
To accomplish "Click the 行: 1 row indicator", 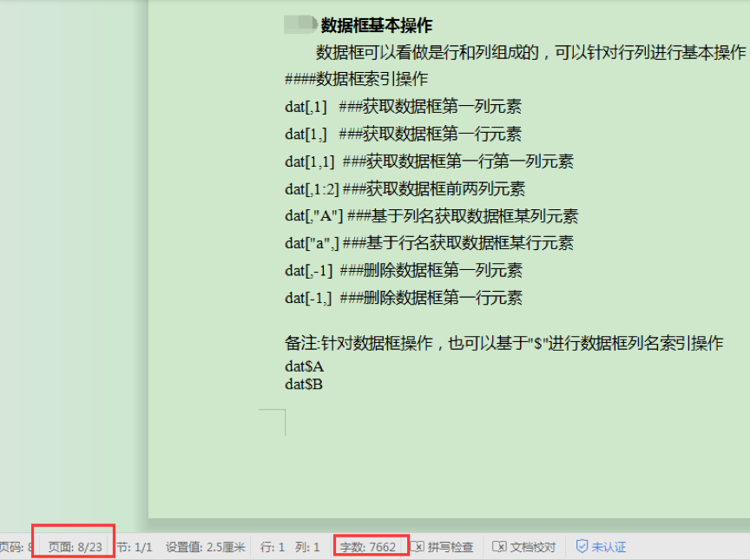I will (273, 547).
